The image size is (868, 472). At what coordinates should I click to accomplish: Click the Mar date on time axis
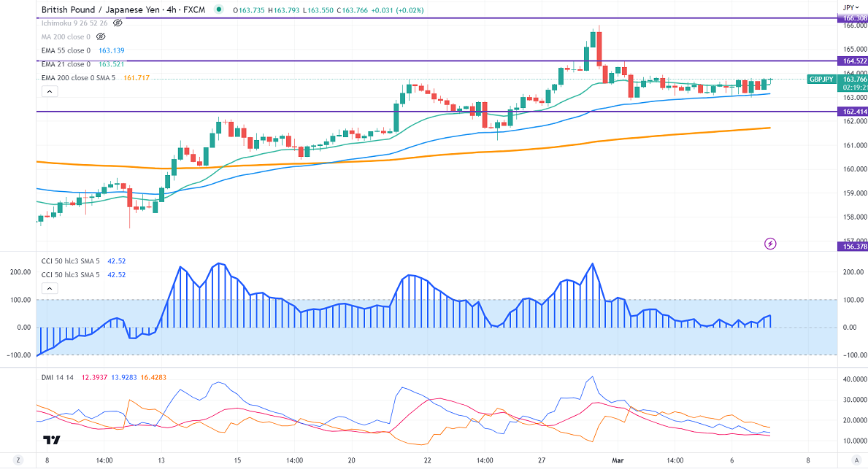point(617,460)
